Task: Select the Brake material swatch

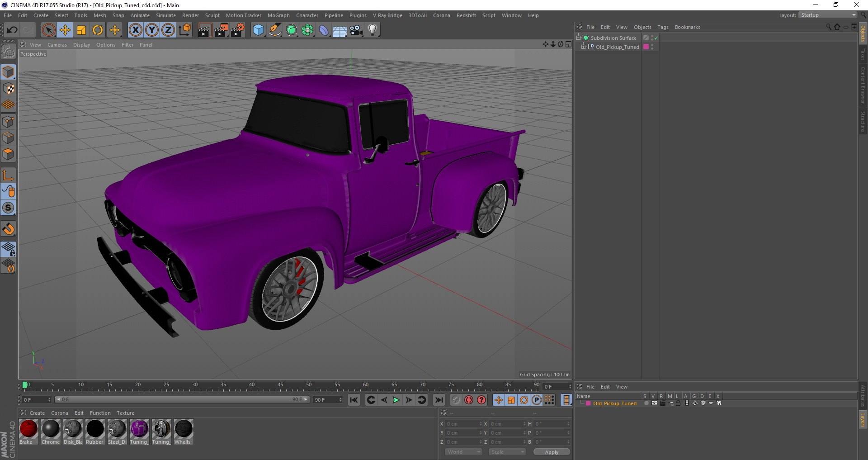Action: pyautogui.click(x=28, y=432)
